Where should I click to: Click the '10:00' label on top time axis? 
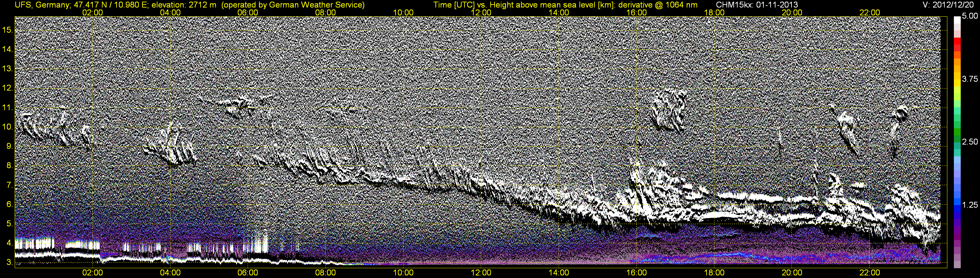[403, 12]
